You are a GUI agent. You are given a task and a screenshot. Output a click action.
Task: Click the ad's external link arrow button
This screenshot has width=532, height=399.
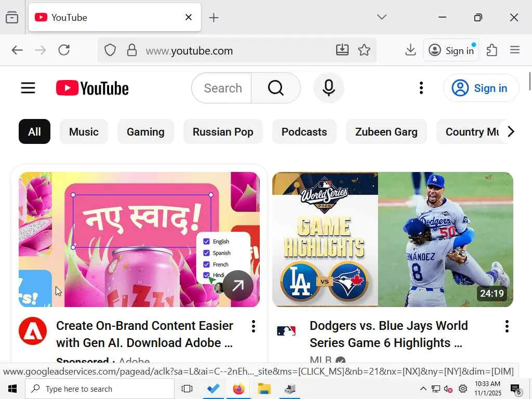[238, 286]
